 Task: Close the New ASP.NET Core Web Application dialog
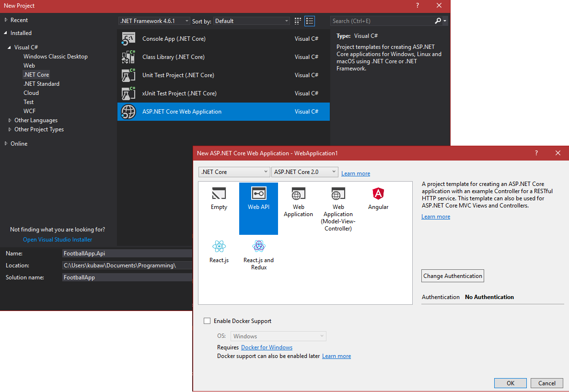coord(558,153)
